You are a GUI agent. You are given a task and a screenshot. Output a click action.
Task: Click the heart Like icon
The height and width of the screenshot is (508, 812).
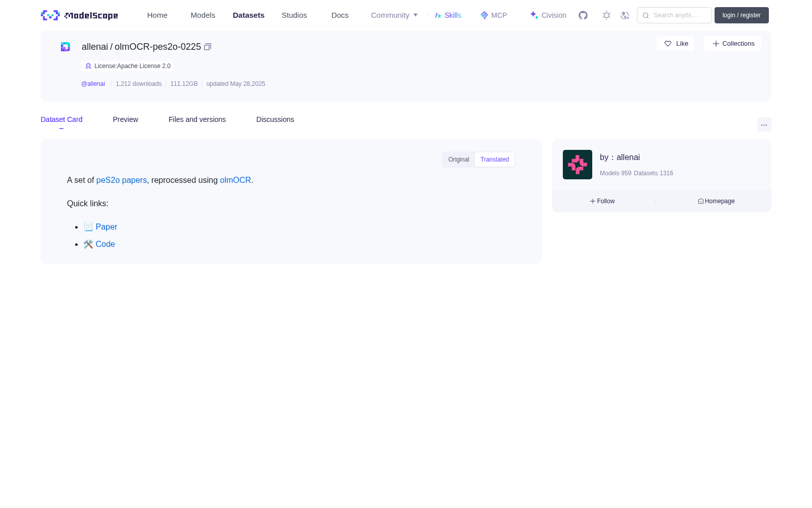668,44
